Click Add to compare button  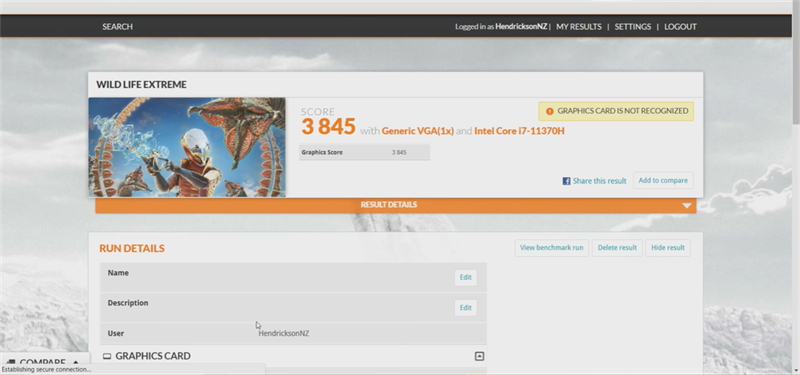click(663, 180)
